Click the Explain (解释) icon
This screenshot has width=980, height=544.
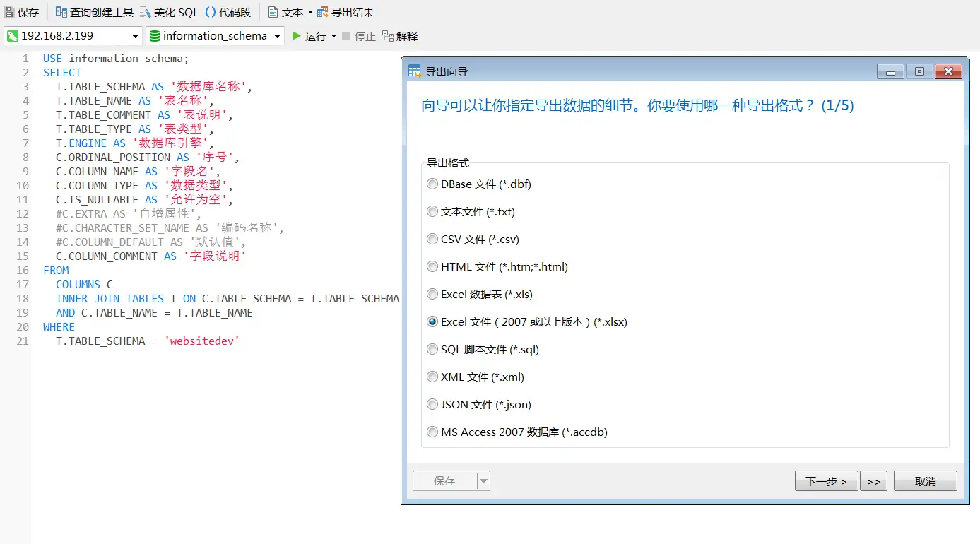(x=387, y=36)
